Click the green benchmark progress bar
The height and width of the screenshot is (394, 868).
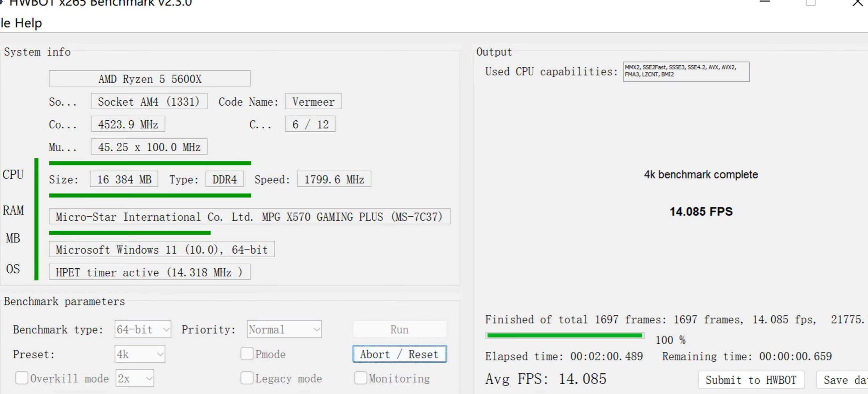pyautogui.click(x=565, y=336)
